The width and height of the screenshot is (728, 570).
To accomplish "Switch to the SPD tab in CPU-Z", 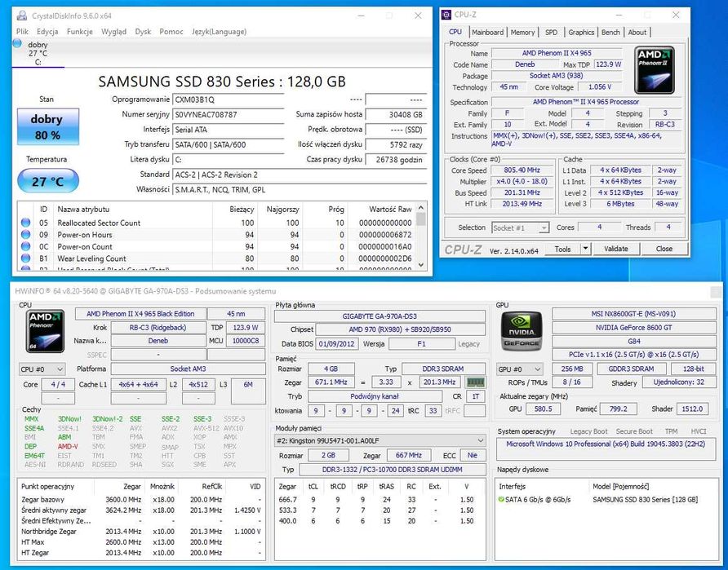I will [551, 32].
